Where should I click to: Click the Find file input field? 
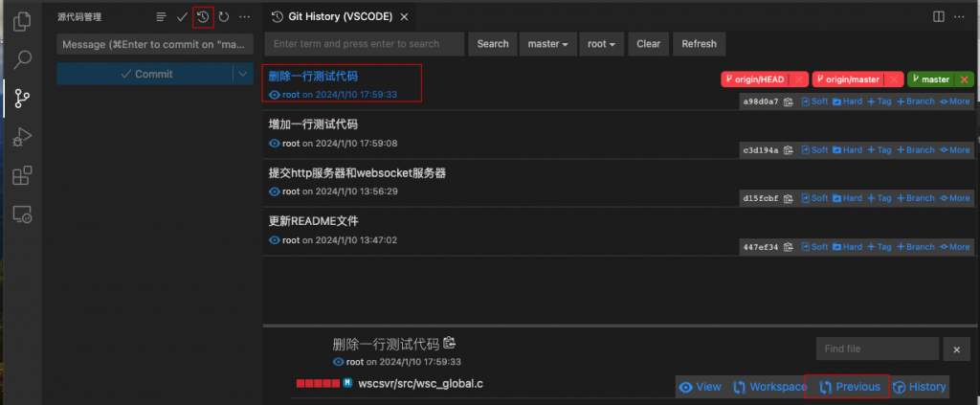(876, 349)
